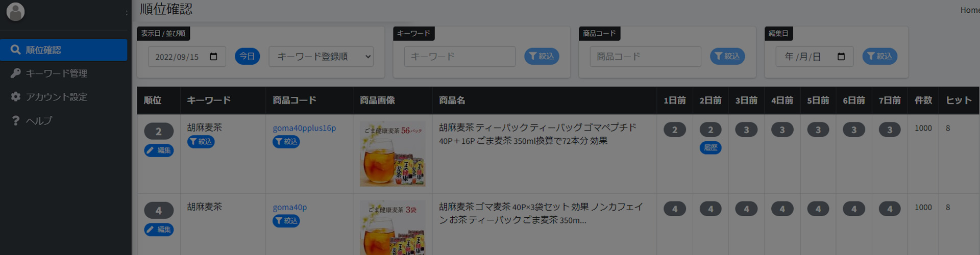Click the 履歴 button in 2日前 column
Screen dimensions: 980x255
point(710,148)
